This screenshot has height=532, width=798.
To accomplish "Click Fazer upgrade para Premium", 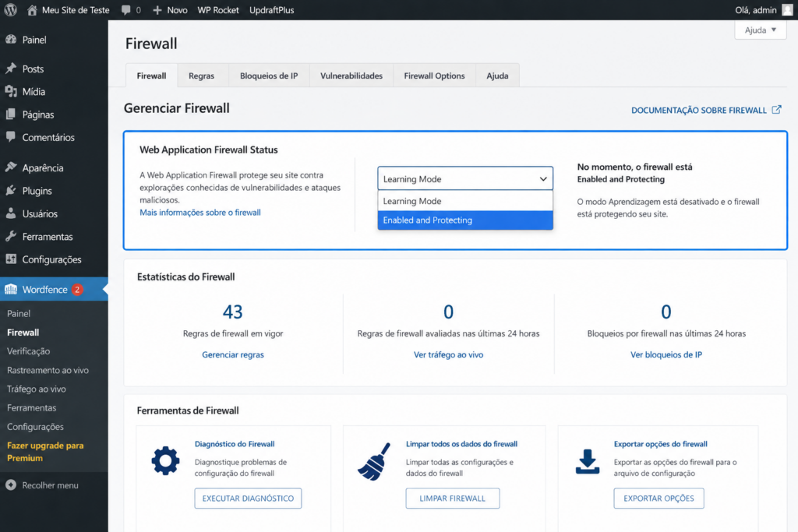I will click(x=45, y=452).
